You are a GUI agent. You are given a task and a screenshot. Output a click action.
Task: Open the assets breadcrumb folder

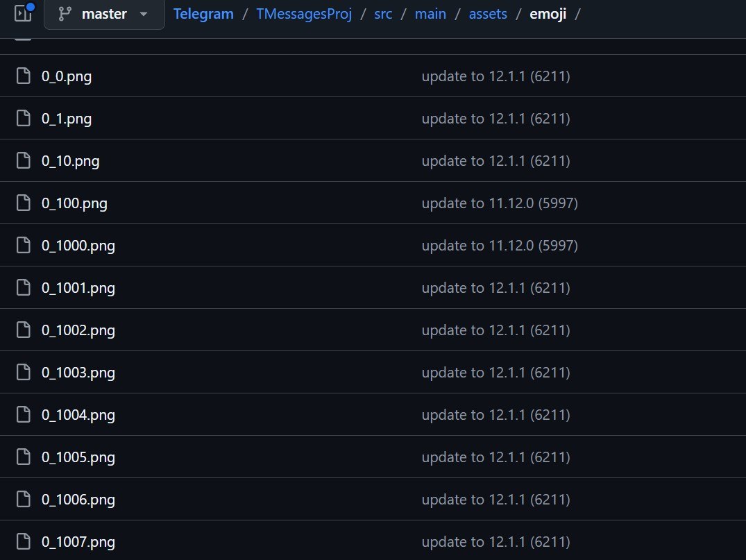488,14
